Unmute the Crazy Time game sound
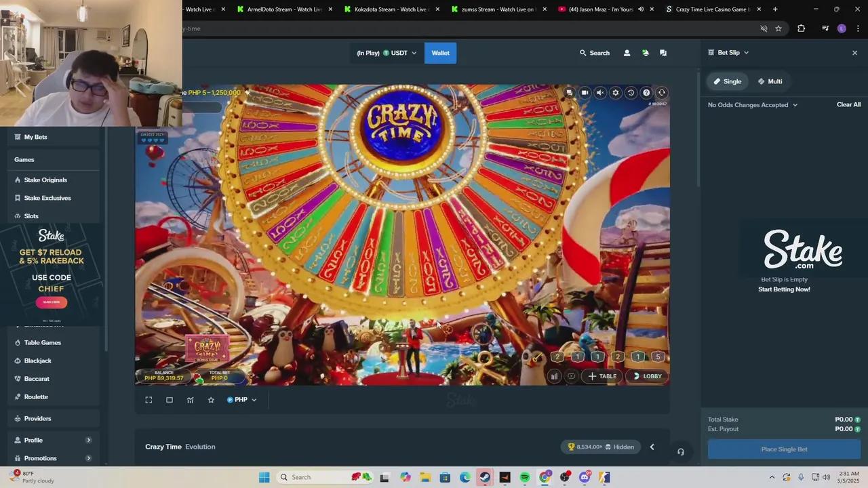The height and width of the screenshot is (488, 868). (x=600, y=93)
